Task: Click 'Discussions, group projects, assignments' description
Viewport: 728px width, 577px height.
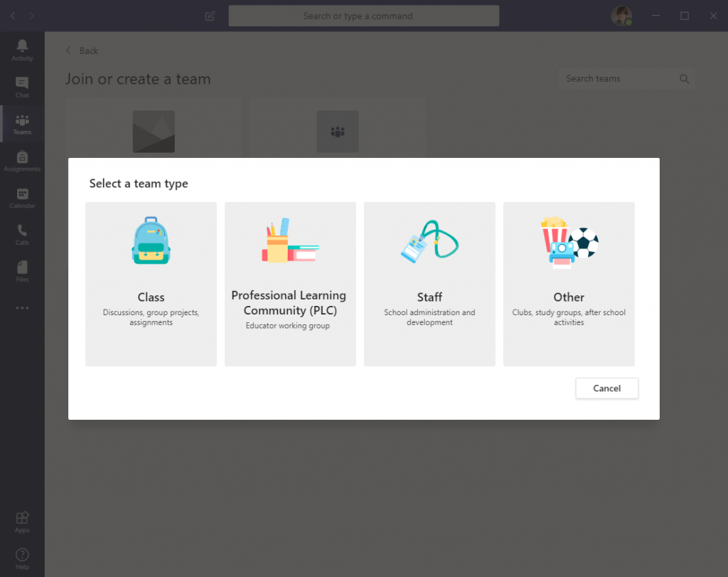Action: click(x=151, y=317)
